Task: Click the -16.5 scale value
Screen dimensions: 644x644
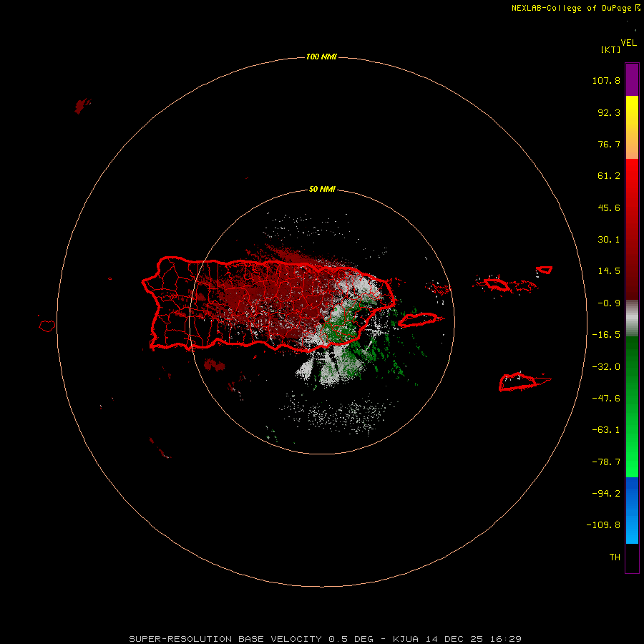Action: 606,335
